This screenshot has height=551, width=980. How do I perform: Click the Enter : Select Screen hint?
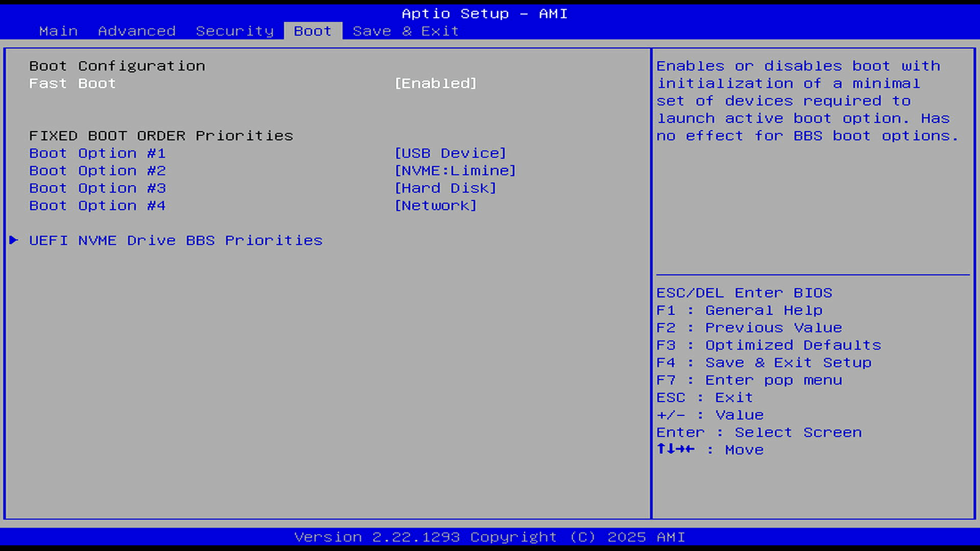[759, 433]
